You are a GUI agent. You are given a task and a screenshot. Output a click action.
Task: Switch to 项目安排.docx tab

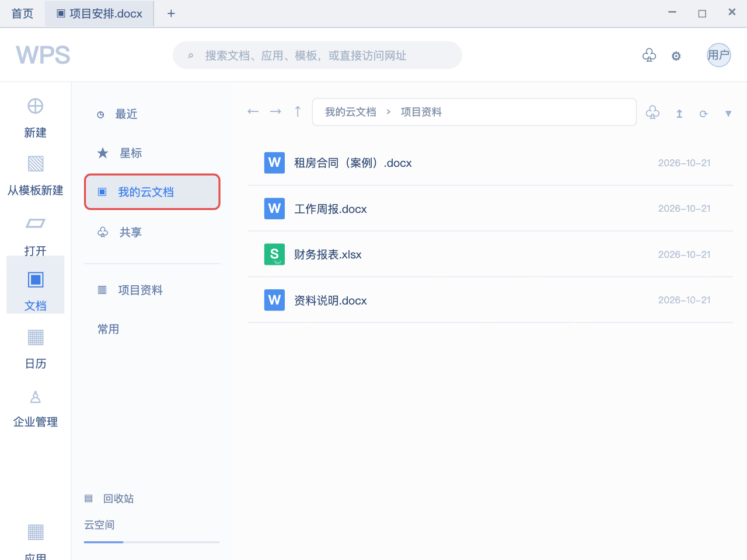(99, 13)
